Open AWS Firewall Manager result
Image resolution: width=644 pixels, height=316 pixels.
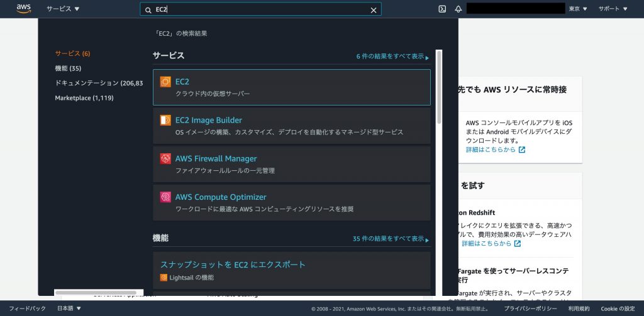292,164
